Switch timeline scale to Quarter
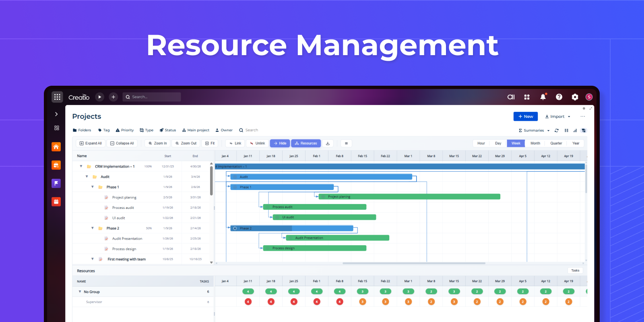The height and width of the screenshot is (322, 644). tap(556, 143)
